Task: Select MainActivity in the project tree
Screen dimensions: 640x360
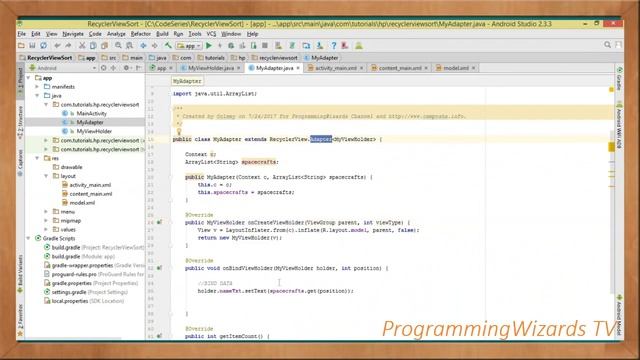Action: (91, 113)
